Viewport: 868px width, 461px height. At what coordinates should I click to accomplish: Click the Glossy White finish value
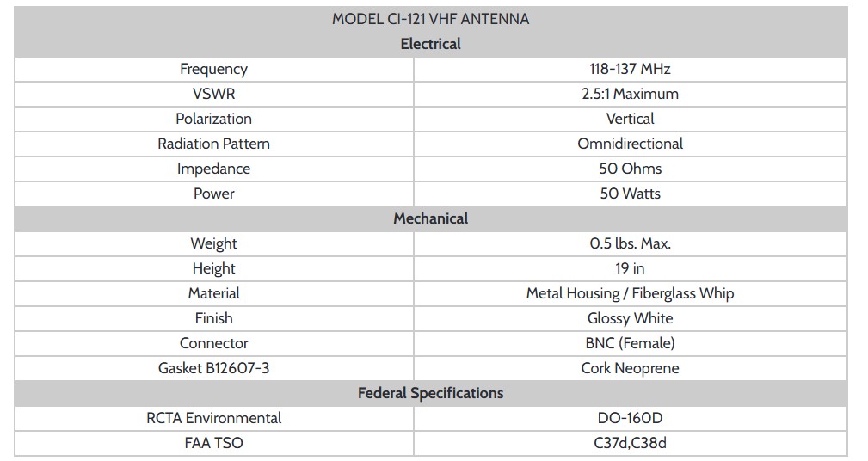tap(630, 318)
